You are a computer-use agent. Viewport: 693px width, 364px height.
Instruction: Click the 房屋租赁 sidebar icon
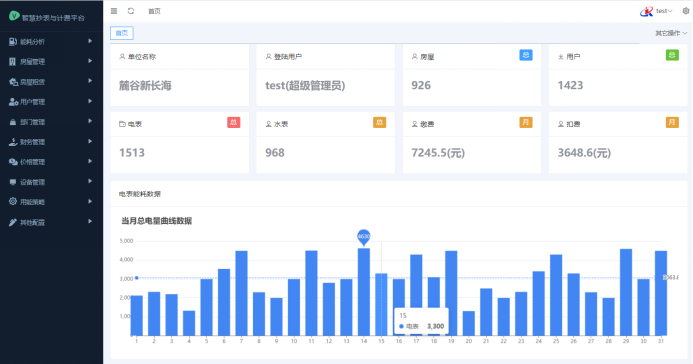point(13,82)
